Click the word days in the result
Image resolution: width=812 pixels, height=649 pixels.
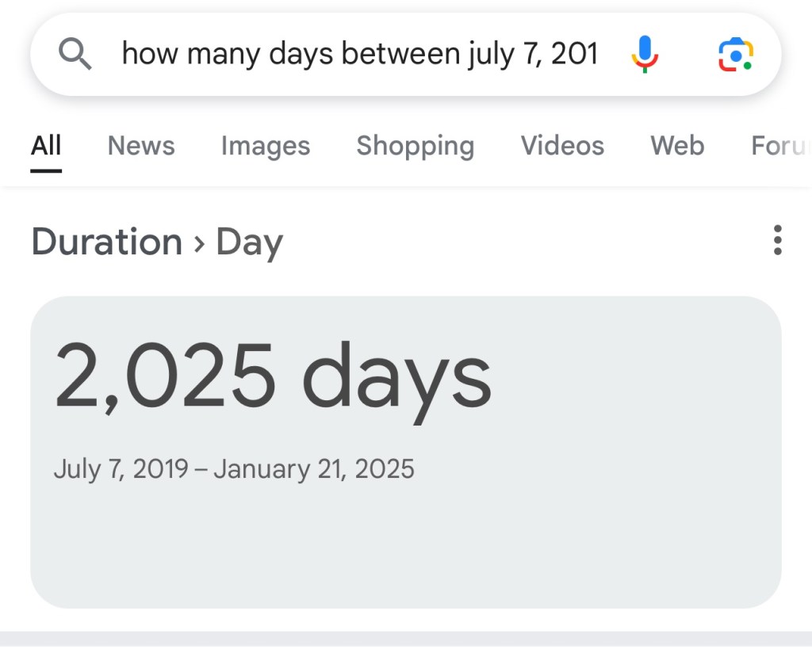coord(396,380)
